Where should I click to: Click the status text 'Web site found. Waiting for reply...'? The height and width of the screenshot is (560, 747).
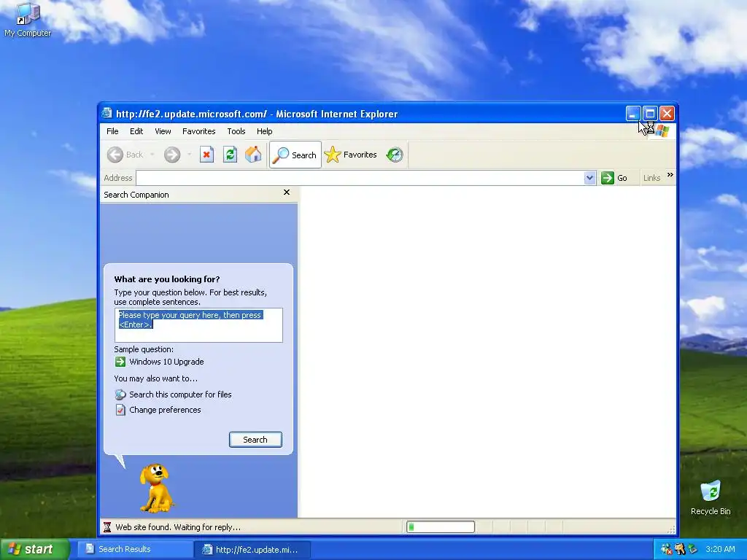[x=178, y=527]
